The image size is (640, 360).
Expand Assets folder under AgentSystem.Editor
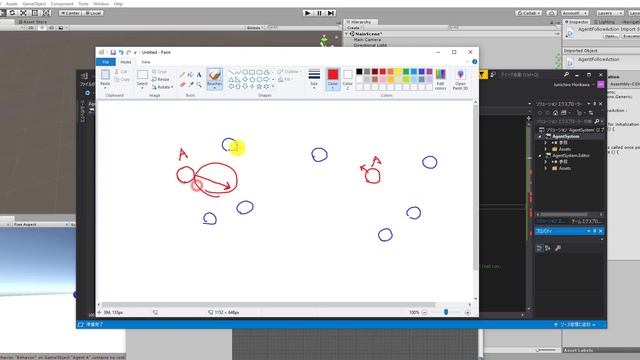[546, 168]
